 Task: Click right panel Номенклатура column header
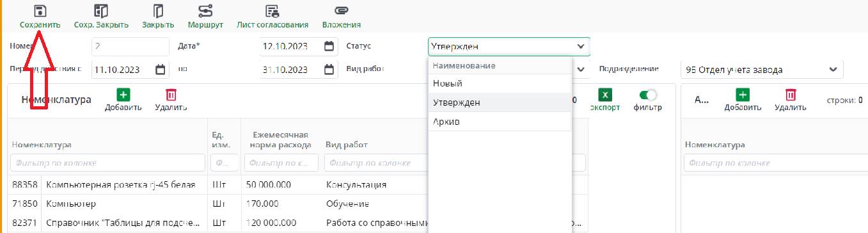pyautogui.click(x=714, y=145)
